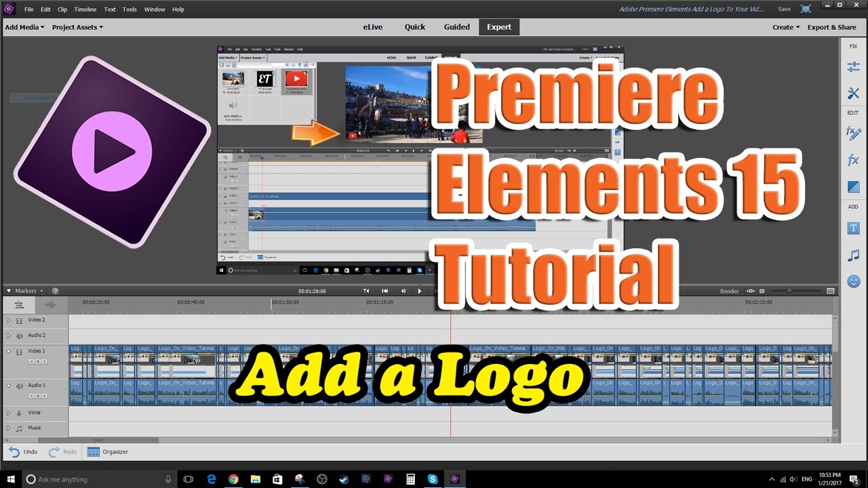
Task: Open the Effects fx panel
Action: (853, 160)
